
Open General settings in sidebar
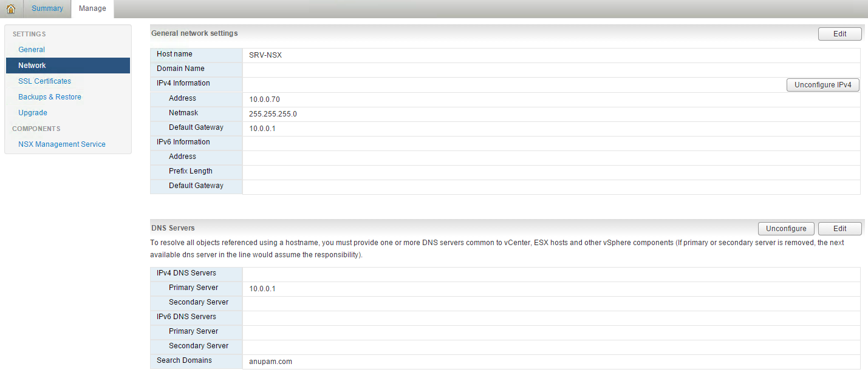(32, 50)
